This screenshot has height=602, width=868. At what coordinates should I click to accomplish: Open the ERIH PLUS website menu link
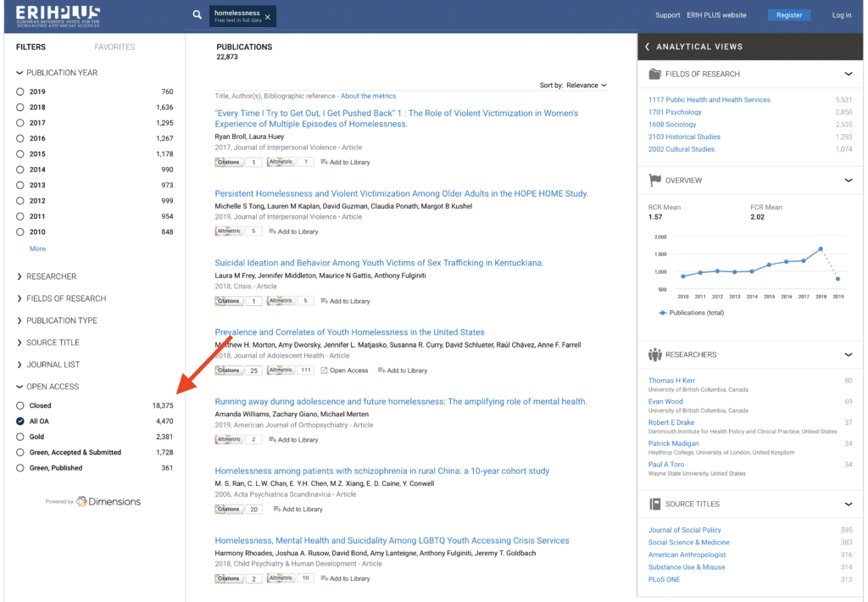(719, 15)
